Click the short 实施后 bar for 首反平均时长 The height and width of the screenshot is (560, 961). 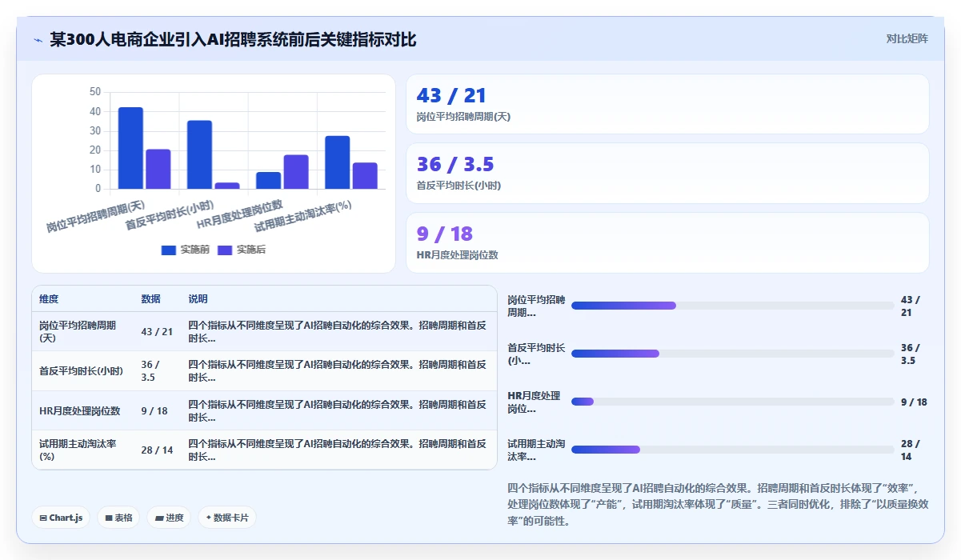tap(227, 186)
